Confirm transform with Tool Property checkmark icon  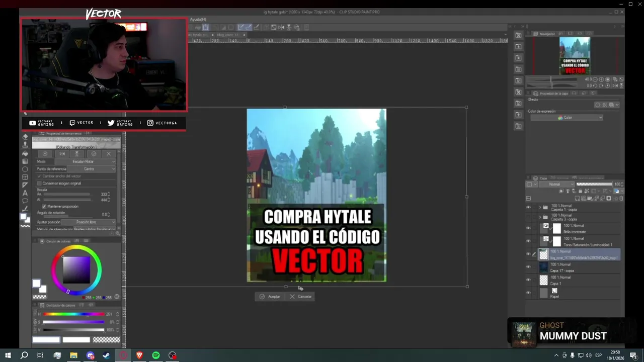[94, 154]
